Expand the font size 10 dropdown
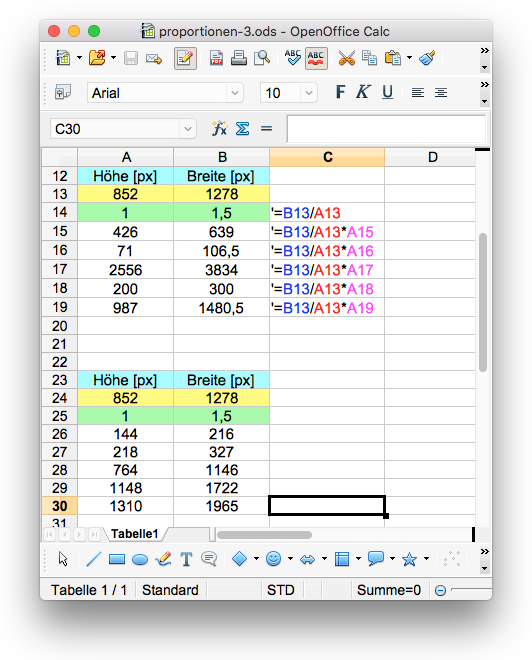This screenshot has width=532, height=660. click(309, 93)
